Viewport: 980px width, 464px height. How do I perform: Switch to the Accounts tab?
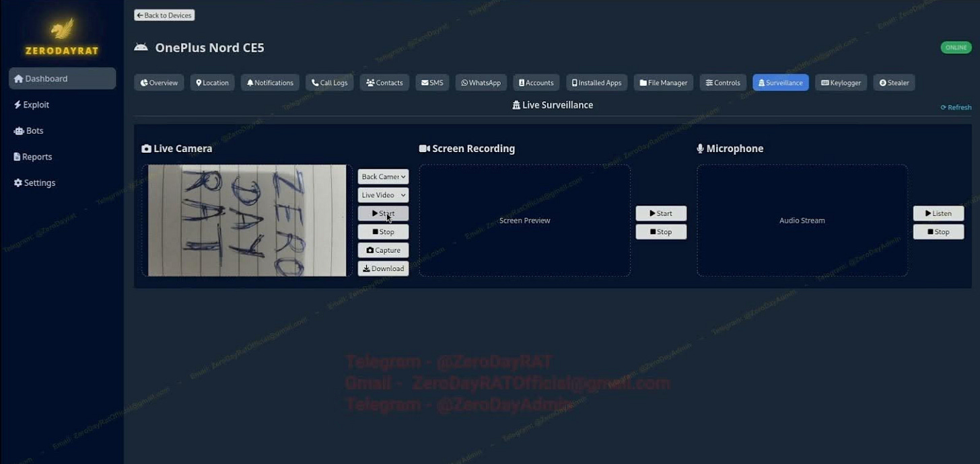click(536, 83)
